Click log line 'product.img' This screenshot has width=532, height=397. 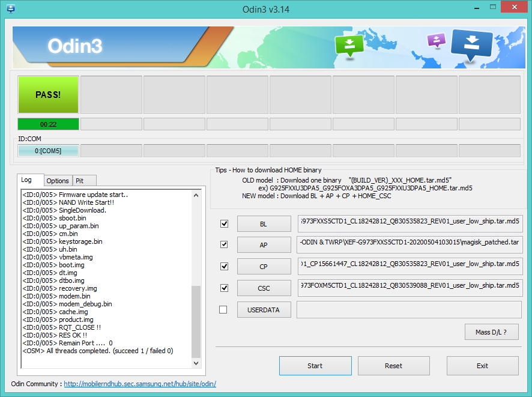[58, 320]
